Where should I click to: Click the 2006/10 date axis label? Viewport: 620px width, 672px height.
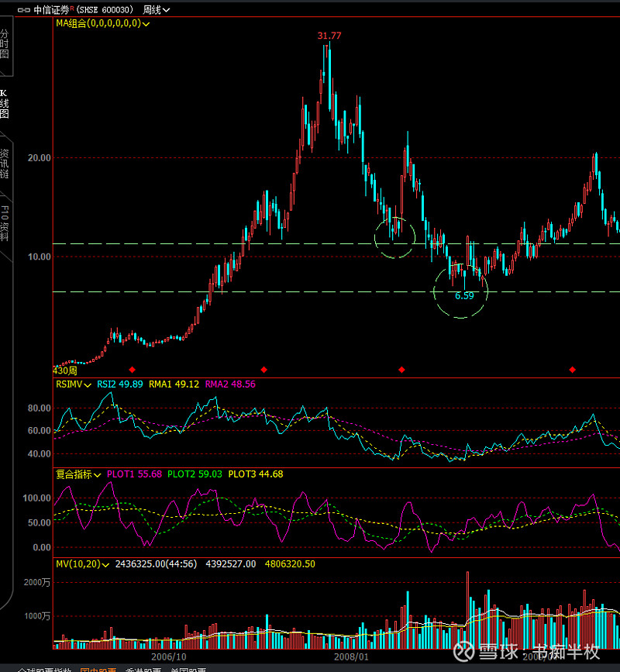pos(169,656)
